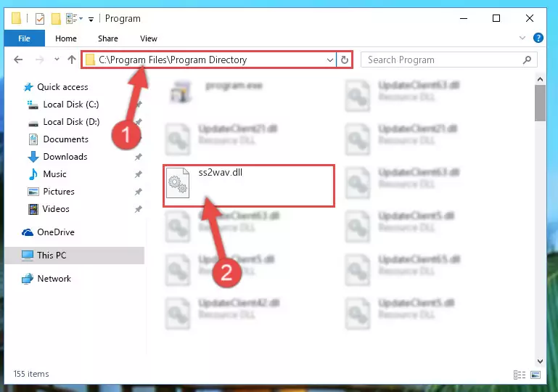Click the scrollbar down arrow

pyautogui.click(x=540, y=361)
